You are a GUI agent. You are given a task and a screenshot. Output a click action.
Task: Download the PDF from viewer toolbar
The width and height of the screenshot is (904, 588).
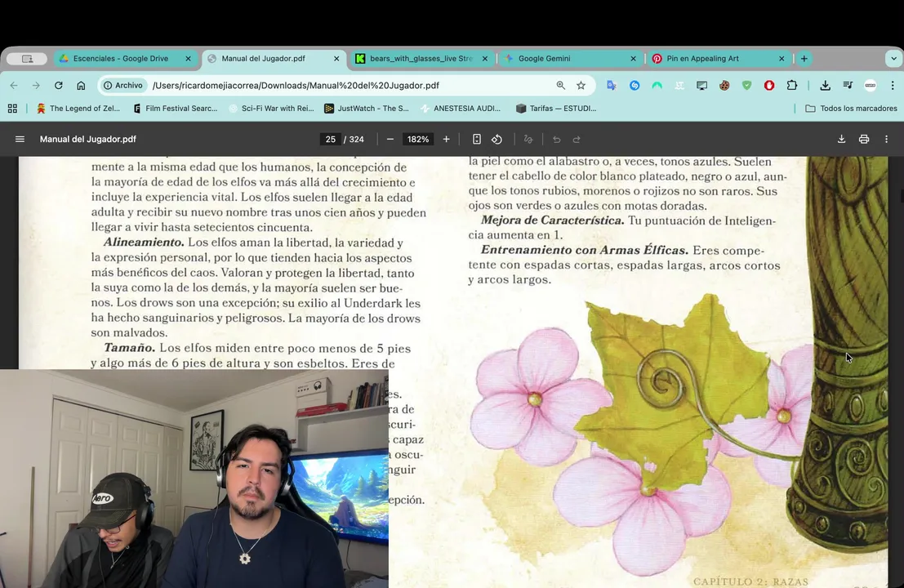[x=841, y=139]
